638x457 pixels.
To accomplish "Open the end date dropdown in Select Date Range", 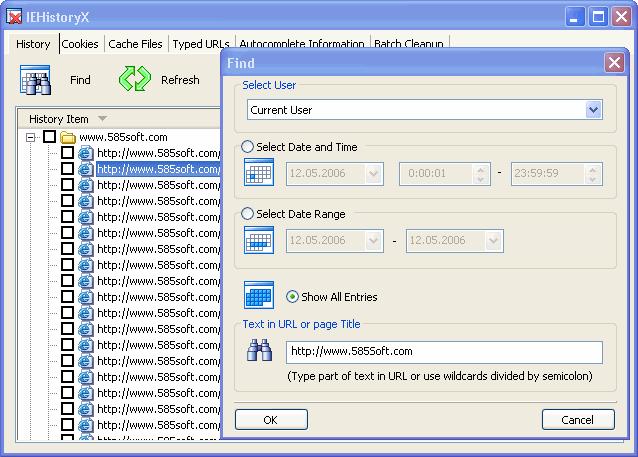I will pos(494,241).
